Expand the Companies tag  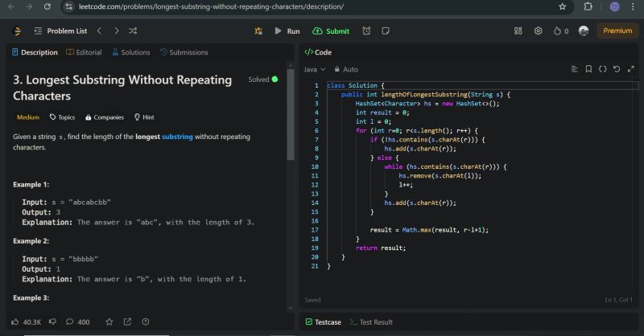(x=105, y=117)
